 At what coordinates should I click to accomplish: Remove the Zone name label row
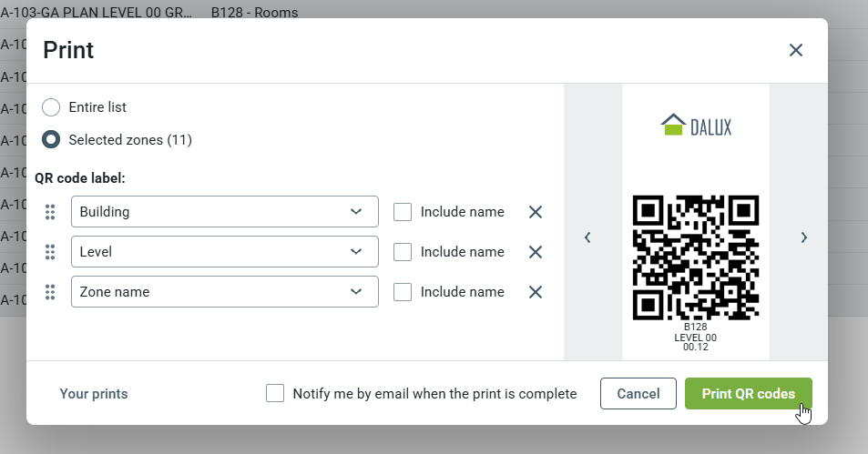coord(536,292)
